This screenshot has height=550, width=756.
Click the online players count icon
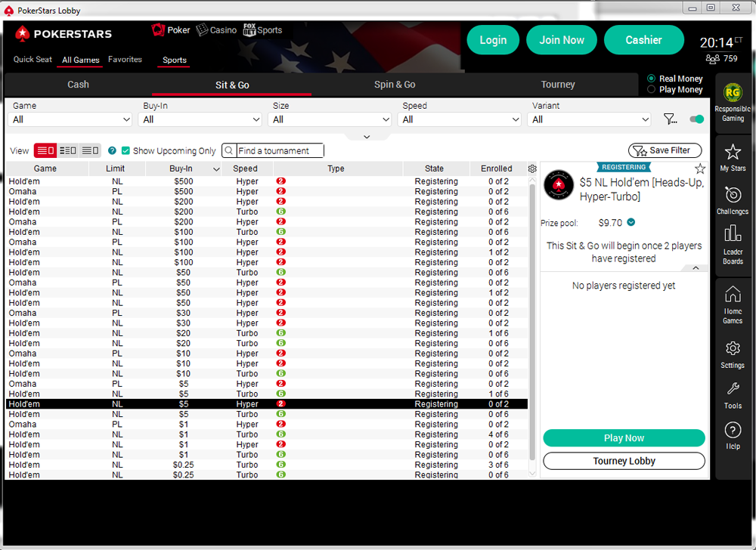[712, 59]
